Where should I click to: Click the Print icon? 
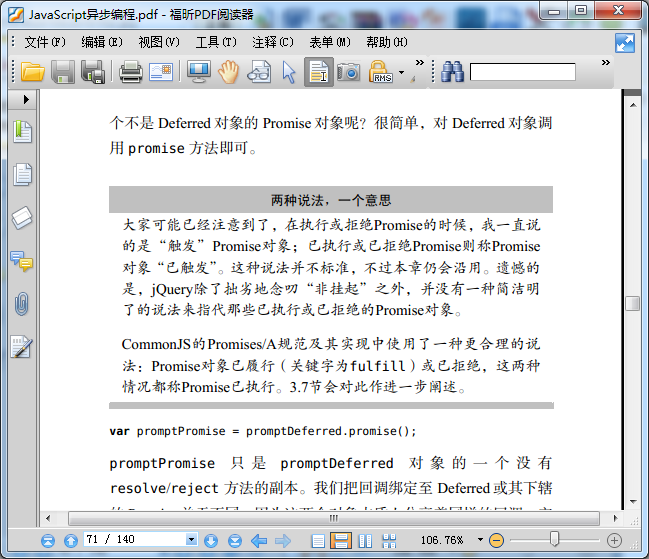(131, 72)
